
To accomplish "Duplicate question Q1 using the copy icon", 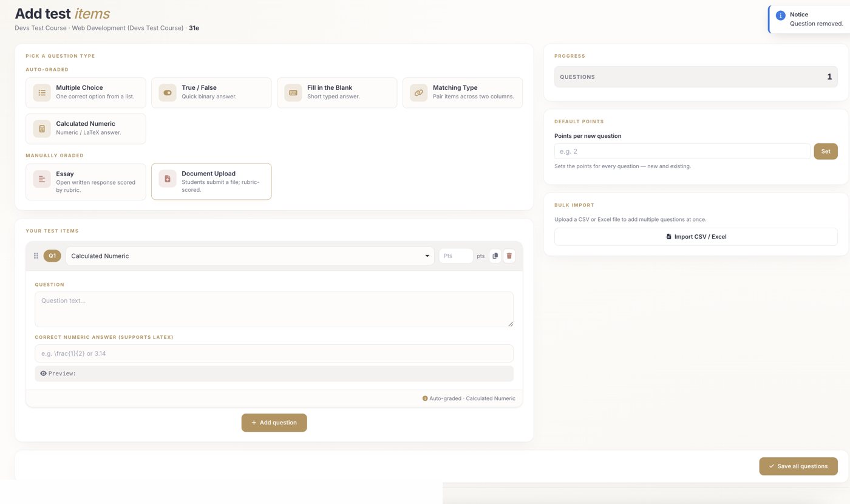I will coord(495,256).
